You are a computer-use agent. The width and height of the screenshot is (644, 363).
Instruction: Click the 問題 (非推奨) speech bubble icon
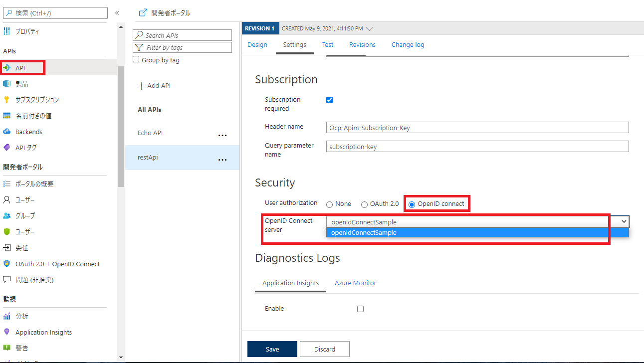(x=7, y=280)
